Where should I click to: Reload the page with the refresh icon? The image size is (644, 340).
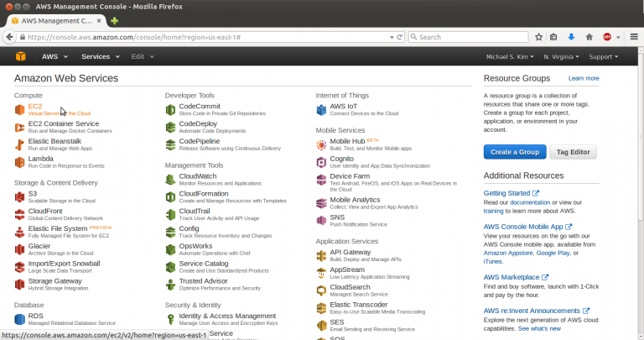[399, 37]
